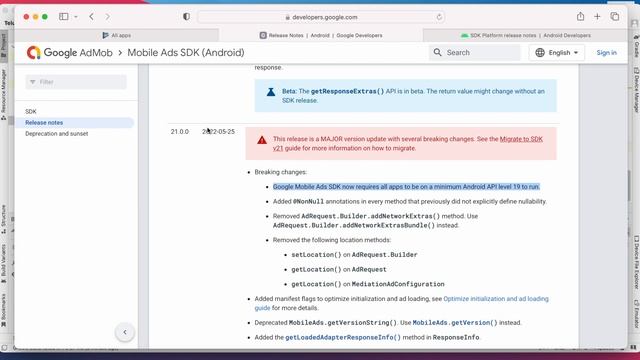Switch to the All apps tab
640x360 pixels.
click(117, 36)
